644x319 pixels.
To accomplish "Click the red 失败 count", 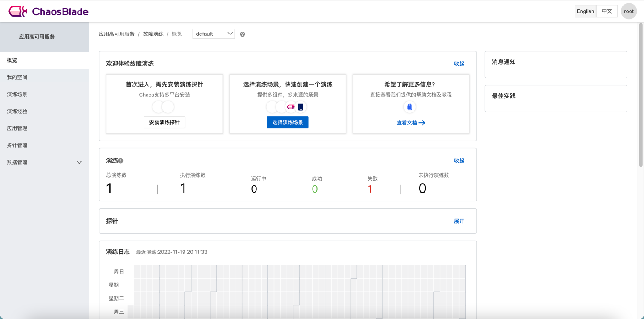I will pos(370,189).
